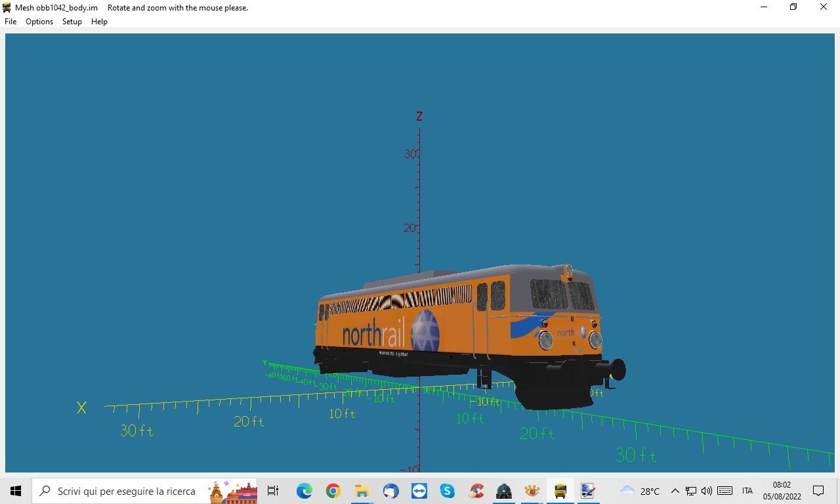The height and width of the screenshot is (504, 840).
Task: Click the Windows Start button
Action: (x=16, y=491)
